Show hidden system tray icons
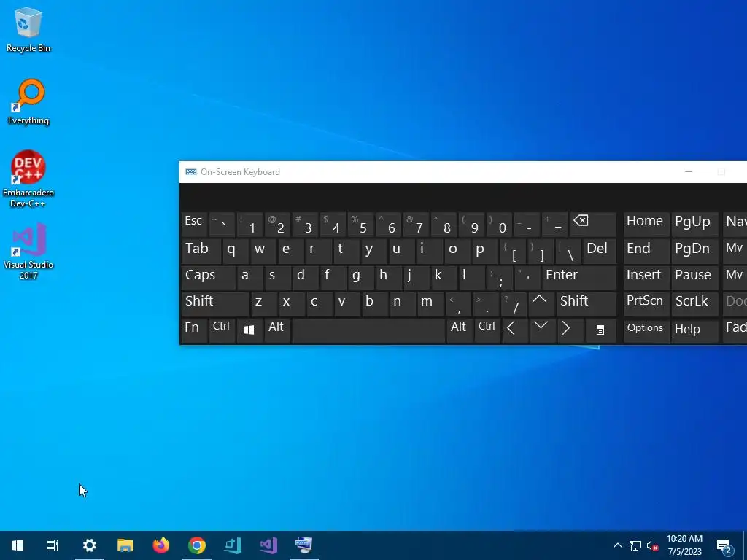The width and height of the screenshot is (747, 560). 617,545
